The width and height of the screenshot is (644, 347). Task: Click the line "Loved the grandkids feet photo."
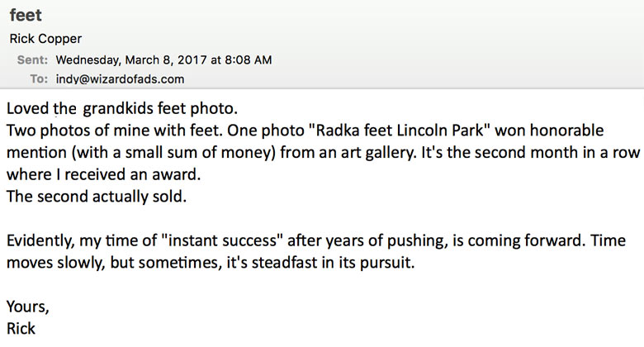point(122,108)
